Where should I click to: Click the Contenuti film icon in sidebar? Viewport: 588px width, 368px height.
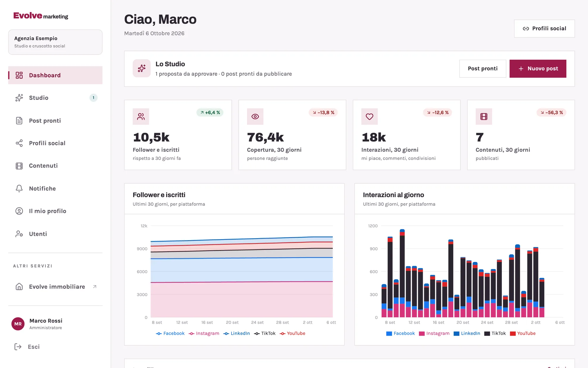19,166
